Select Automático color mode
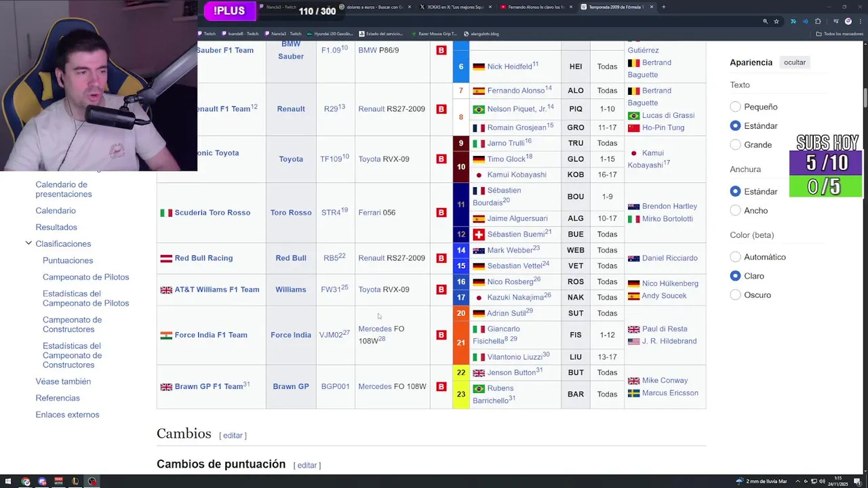The image size is (868, 488). (736, 257)
